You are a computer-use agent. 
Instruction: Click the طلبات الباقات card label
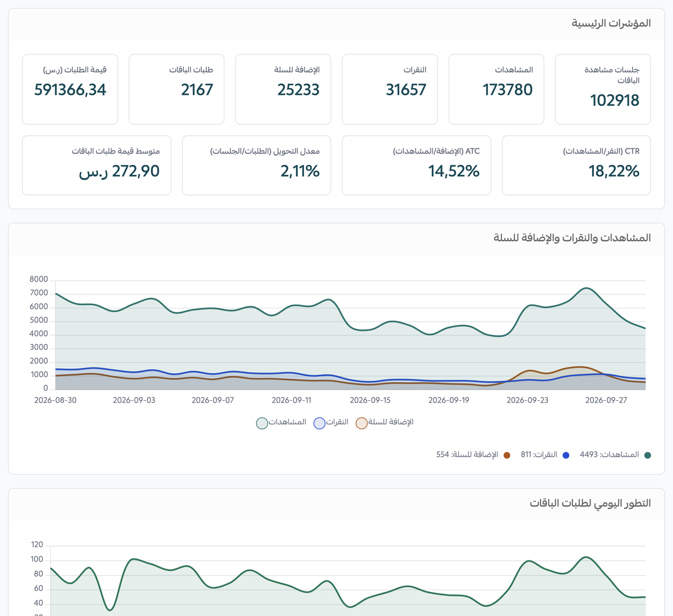pyautogui.click(x=191, y=70)
